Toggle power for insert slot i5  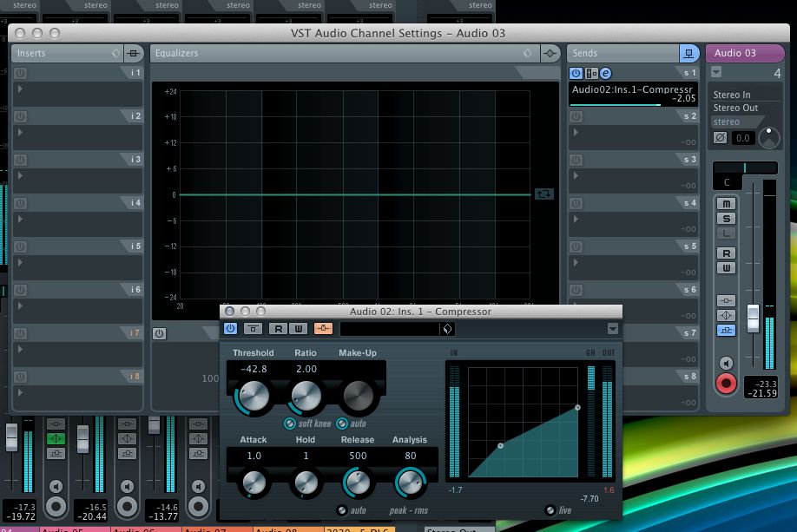pyautogui.click(x=20, y=246)
